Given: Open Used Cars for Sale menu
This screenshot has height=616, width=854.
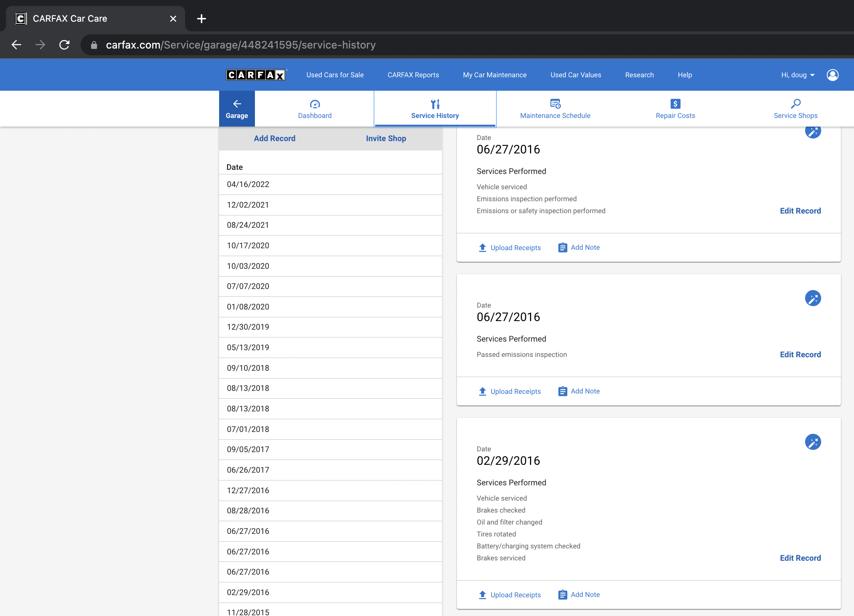Looking at the screenshot, I should [335, 75].
